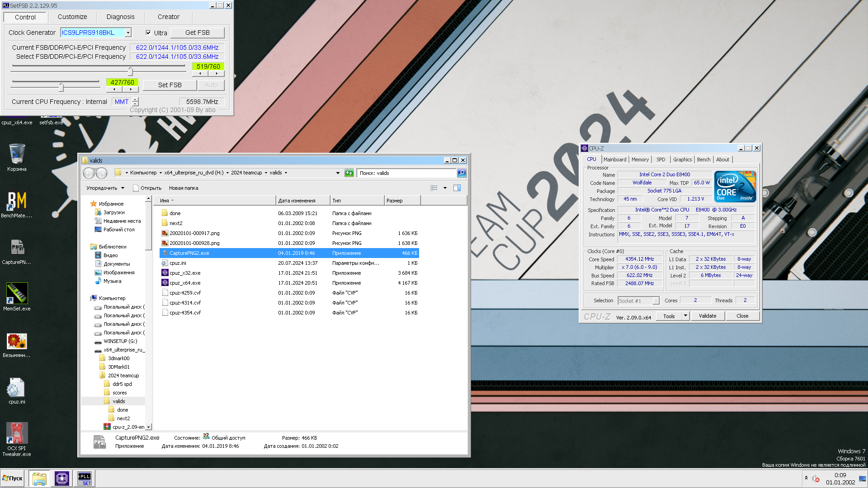Switch to the Customize tab in SetFSB
Image resolution: width=868 pixels, height=488 pixels.
pos(72,17)
